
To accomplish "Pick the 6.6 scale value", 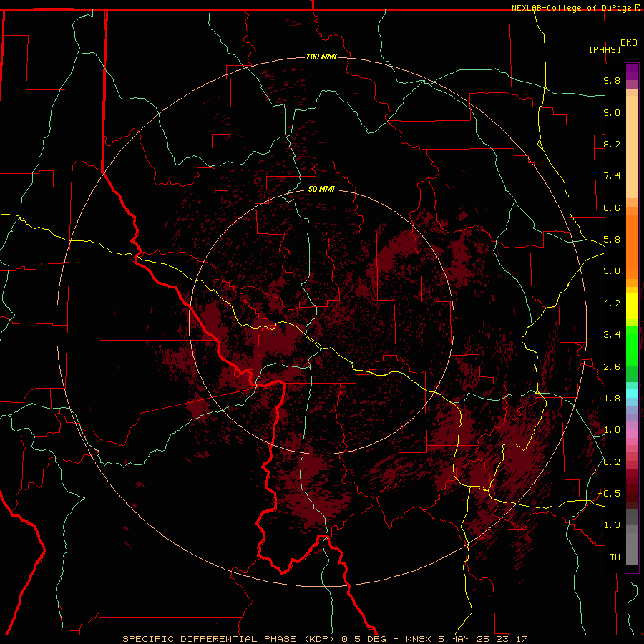I will click(x=612, y=208).
